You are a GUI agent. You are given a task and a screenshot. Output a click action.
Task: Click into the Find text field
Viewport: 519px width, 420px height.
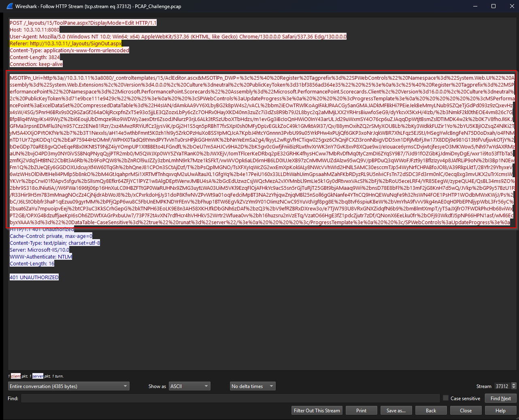tap(230, 399)
